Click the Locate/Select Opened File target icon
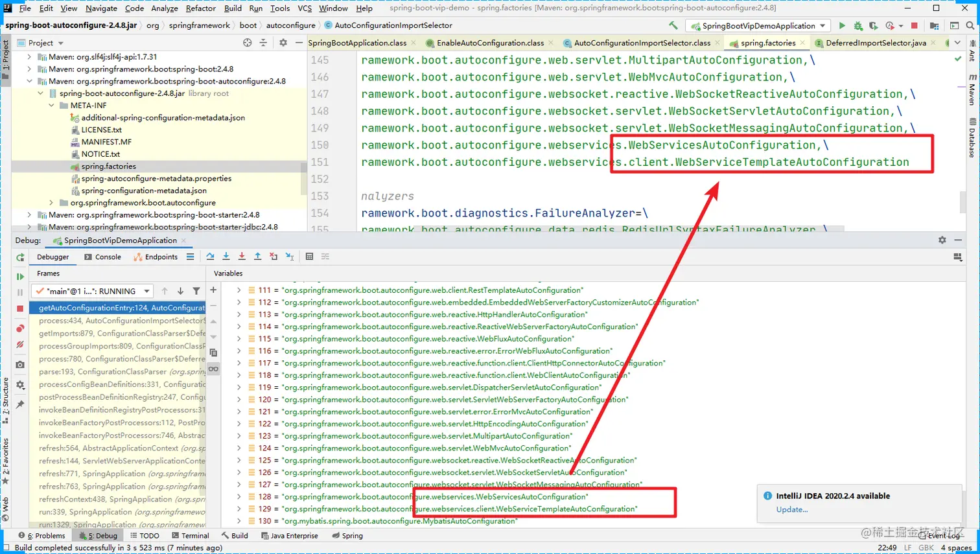 [247, 43]
